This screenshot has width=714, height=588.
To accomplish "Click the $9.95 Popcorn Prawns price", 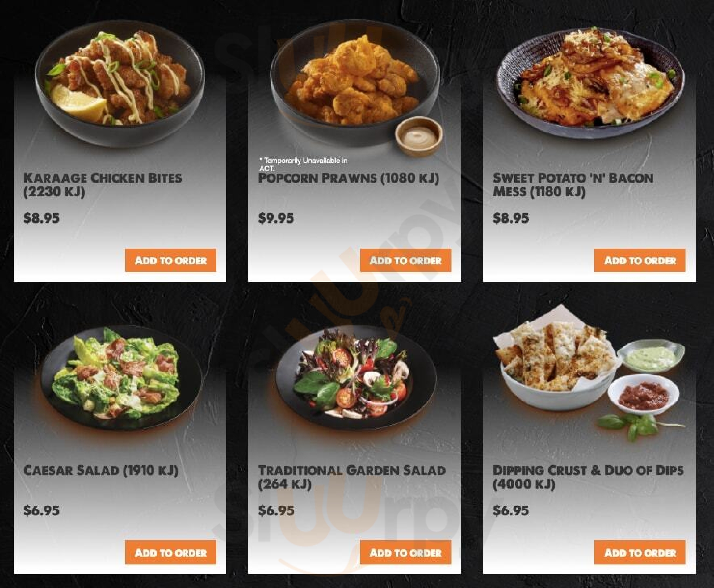I will click(x=276, y=218).
